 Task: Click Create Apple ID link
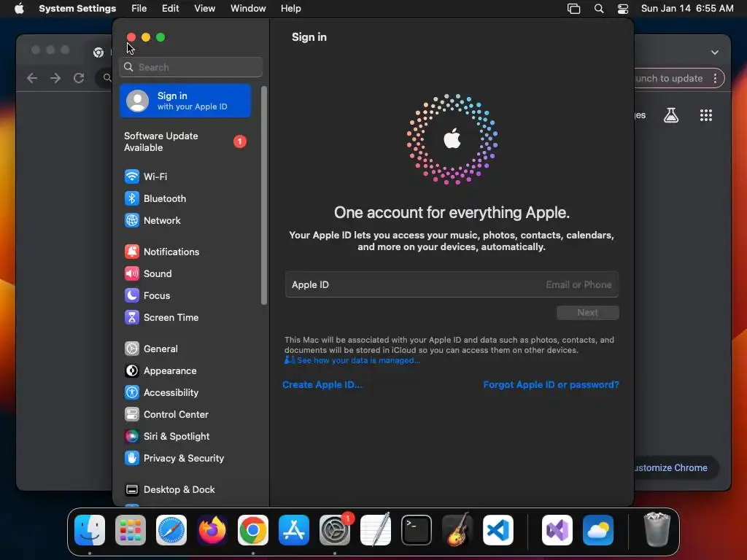(322, 385)
